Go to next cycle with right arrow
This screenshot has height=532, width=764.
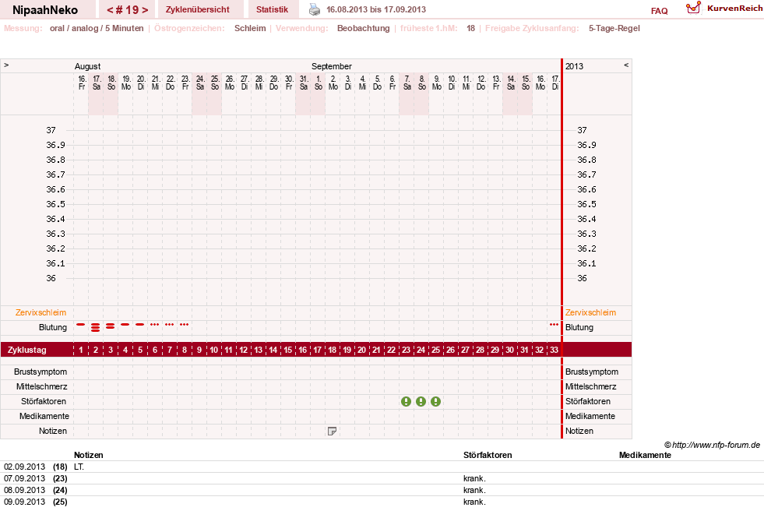tap(145, 10)
